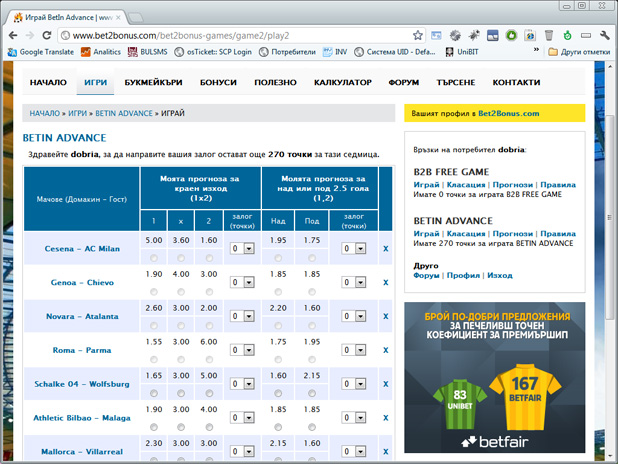Open the BULSMS bookmark
The image size is (618, 464).
148,52
